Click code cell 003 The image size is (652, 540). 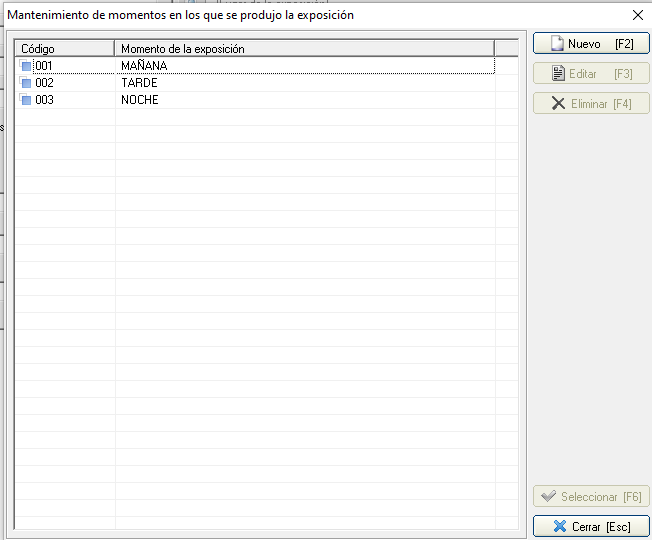(x=44, y=100)
